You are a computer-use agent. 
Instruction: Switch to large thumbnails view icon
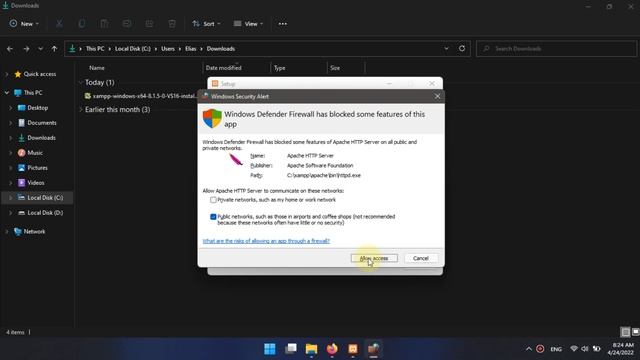(x=635, y=332)
